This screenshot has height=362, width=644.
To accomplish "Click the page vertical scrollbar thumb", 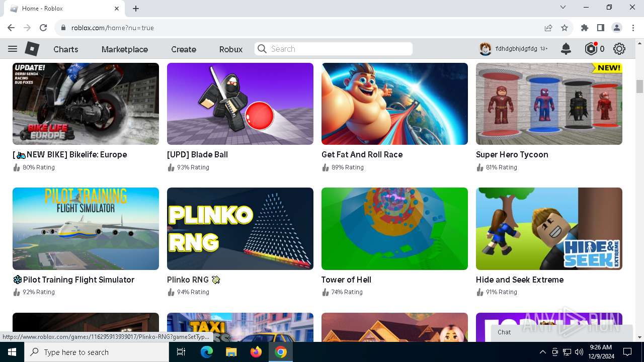I will (639, 86).
